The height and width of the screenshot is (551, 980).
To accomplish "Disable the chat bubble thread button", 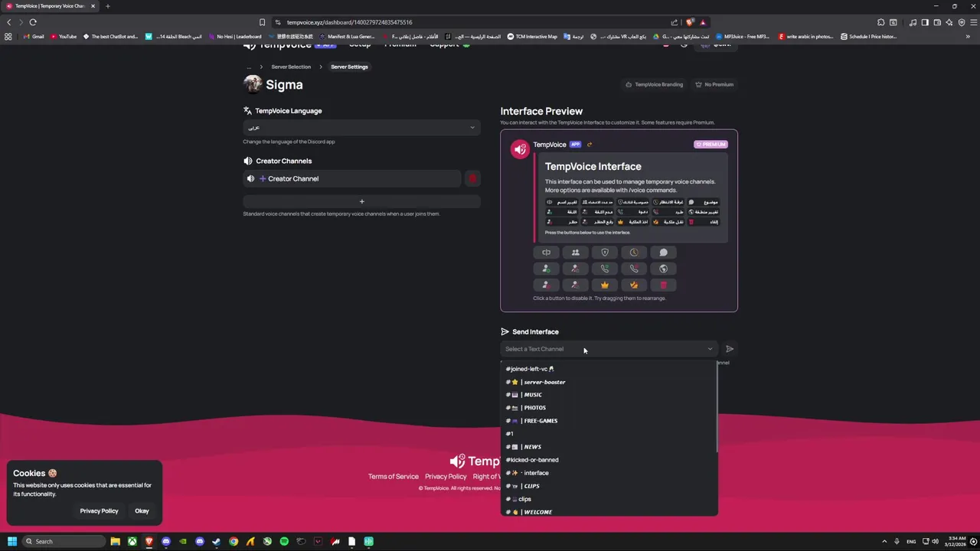I will (664, 253).
